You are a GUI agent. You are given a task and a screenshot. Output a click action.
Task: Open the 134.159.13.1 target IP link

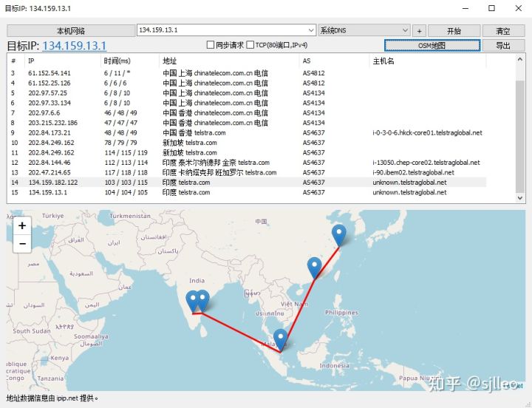click(x=75, y=46)
